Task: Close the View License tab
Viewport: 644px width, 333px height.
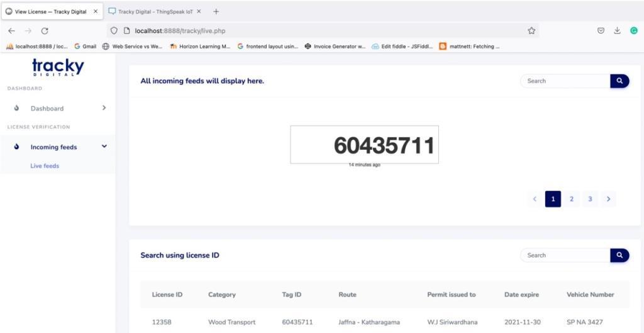Action: point(96,11)
